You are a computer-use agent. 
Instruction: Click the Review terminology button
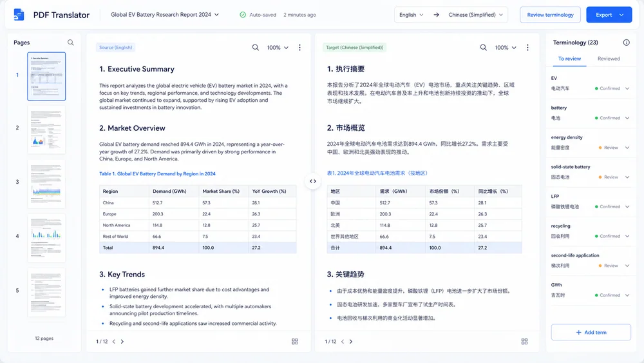point(550,15)
